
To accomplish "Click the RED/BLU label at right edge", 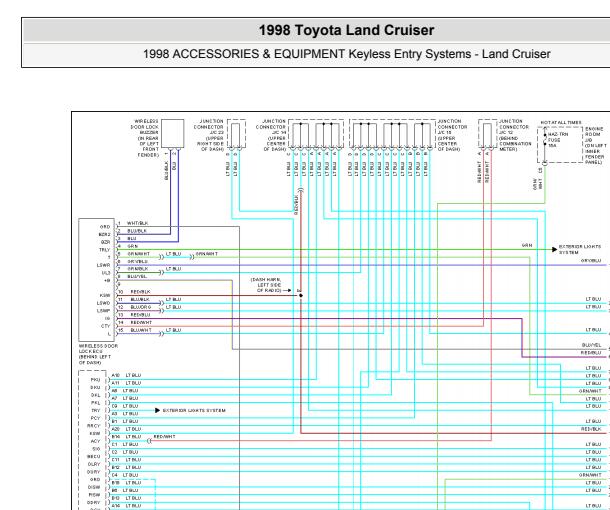I will pyautogui.click(x=591, y=352).
